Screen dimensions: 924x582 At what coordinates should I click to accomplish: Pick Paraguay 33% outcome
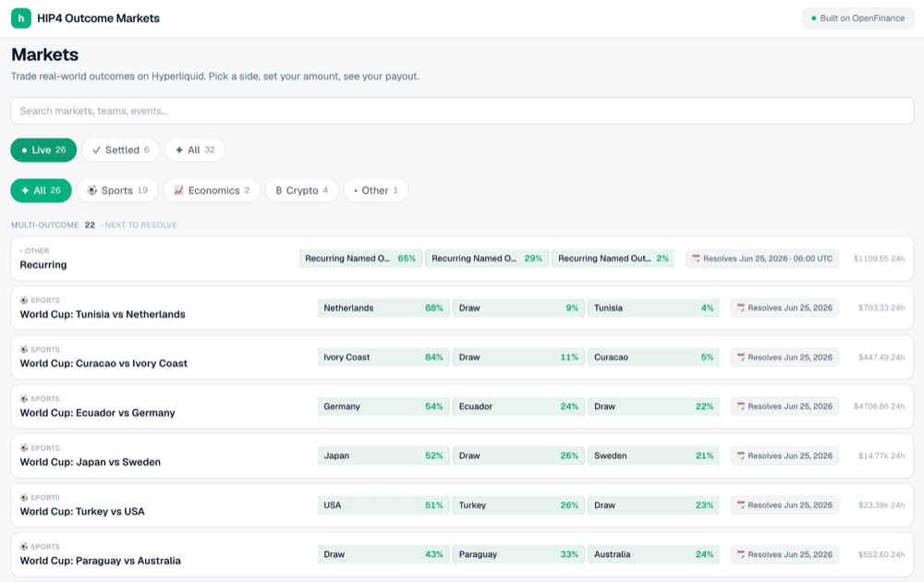coord(518,554)
